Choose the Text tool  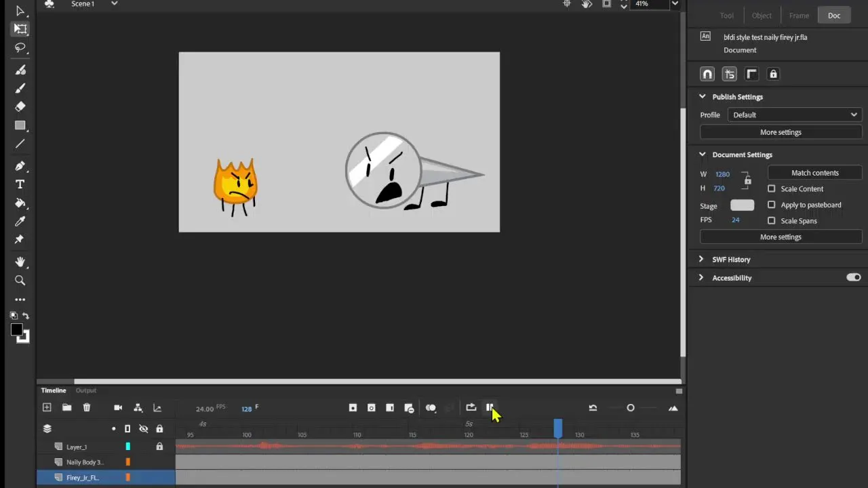20,184
